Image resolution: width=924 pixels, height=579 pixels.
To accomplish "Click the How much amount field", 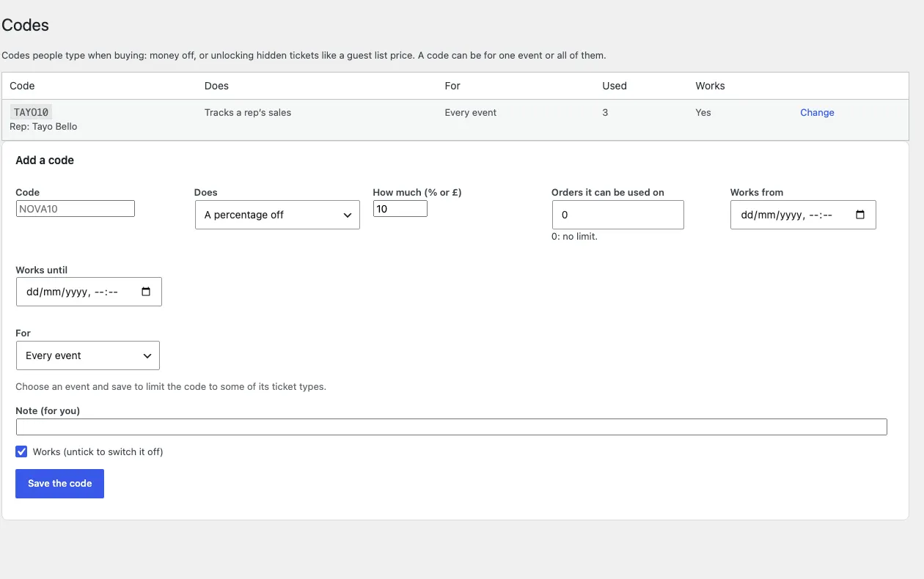I will pos(400,208).
